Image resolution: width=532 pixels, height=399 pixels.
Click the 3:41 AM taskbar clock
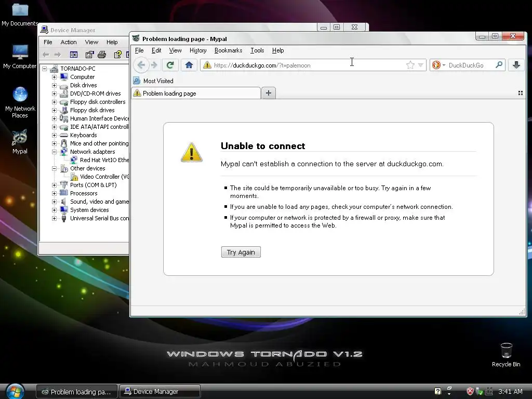tap(510, 392)
